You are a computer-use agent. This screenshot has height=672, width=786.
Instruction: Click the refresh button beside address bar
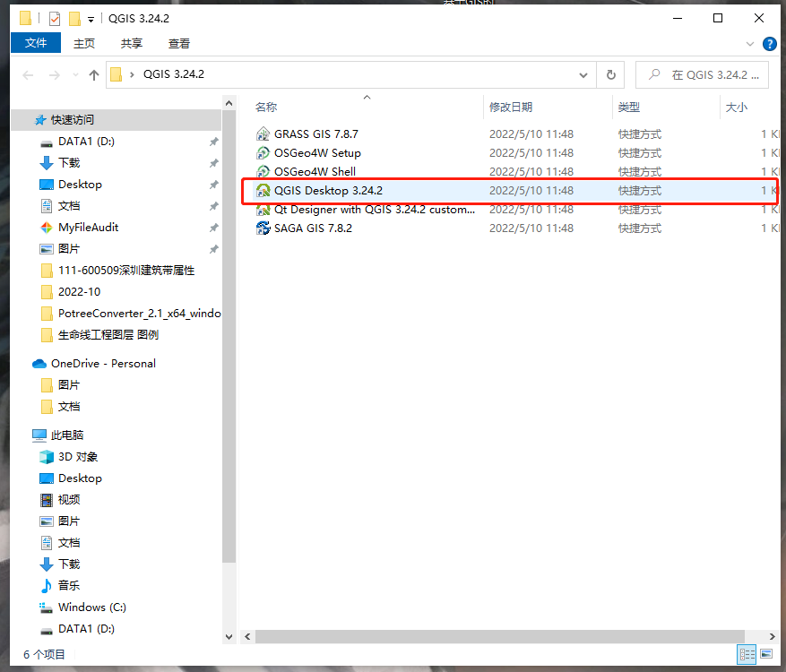[610, 74]
